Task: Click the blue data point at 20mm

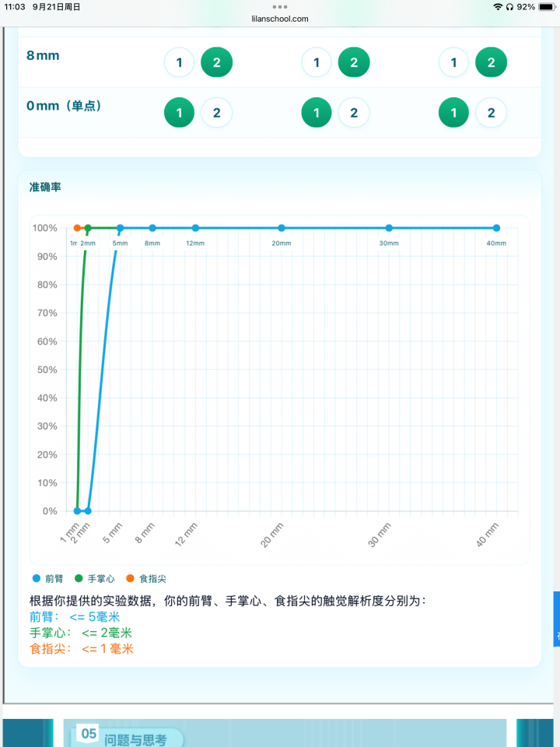Action: 282,228
